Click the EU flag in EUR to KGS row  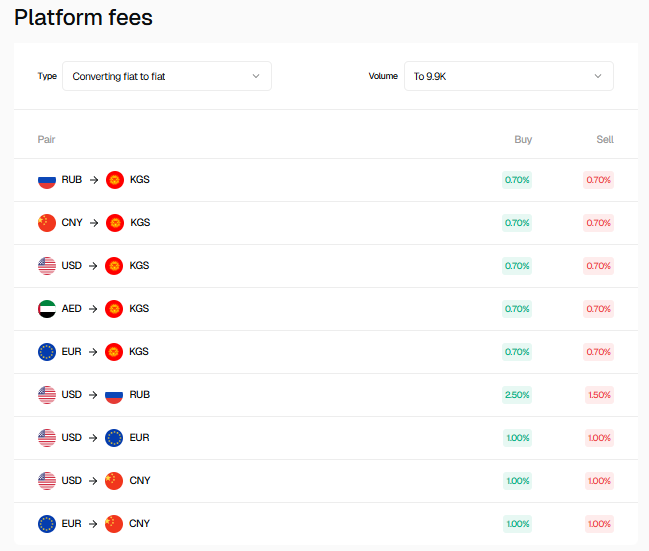(47, 352)
